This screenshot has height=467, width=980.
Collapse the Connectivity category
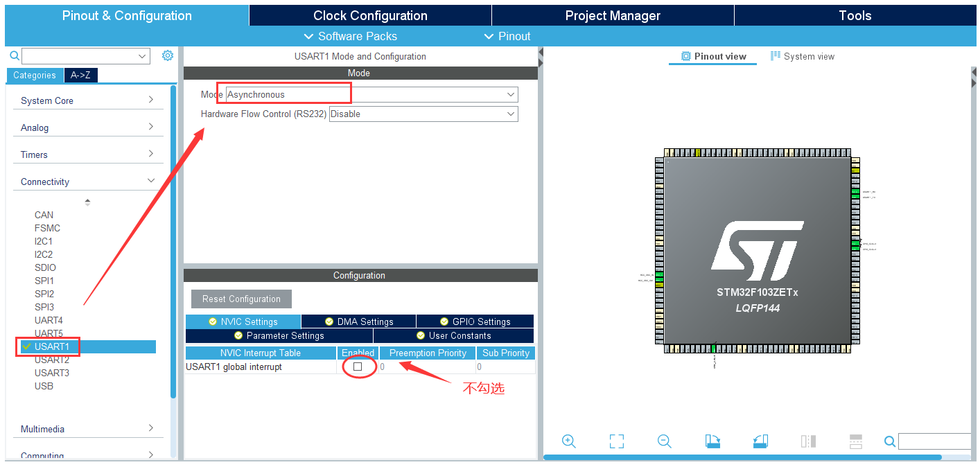click(87, 182)
